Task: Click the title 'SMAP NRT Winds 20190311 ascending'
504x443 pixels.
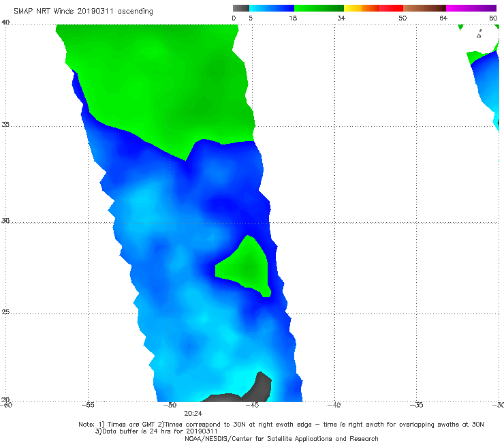Action: (83, 11)
